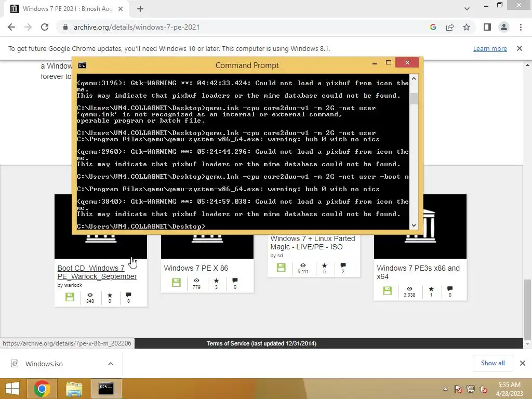Image resolution: width=532 pixels, height=399 pixels.
Task: Click floppy icon on Parted Magic card
Action: click(x=281, y=268)
